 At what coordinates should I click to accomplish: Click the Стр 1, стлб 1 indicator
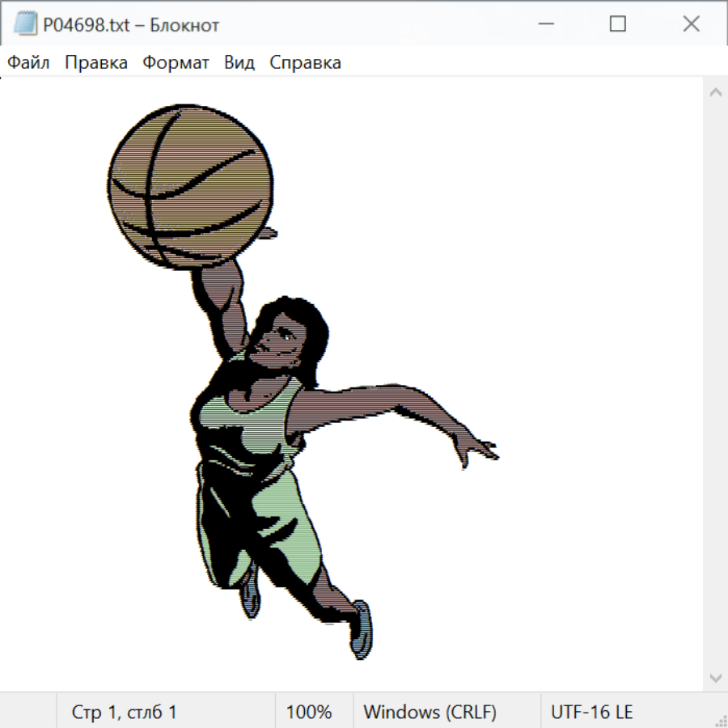click(125, 712)
